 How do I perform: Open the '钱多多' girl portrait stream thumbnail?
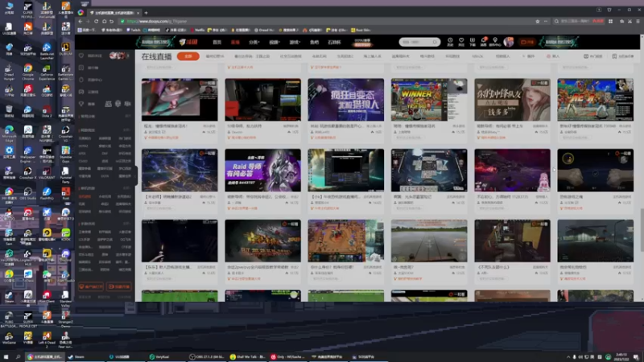click(x=512, y=100)
